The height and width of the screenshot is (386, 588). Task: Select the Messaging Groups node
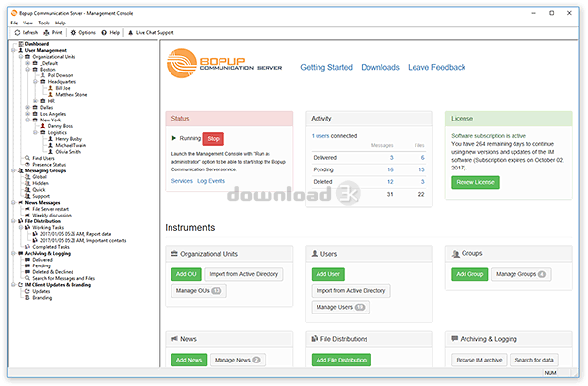point(45,170)
